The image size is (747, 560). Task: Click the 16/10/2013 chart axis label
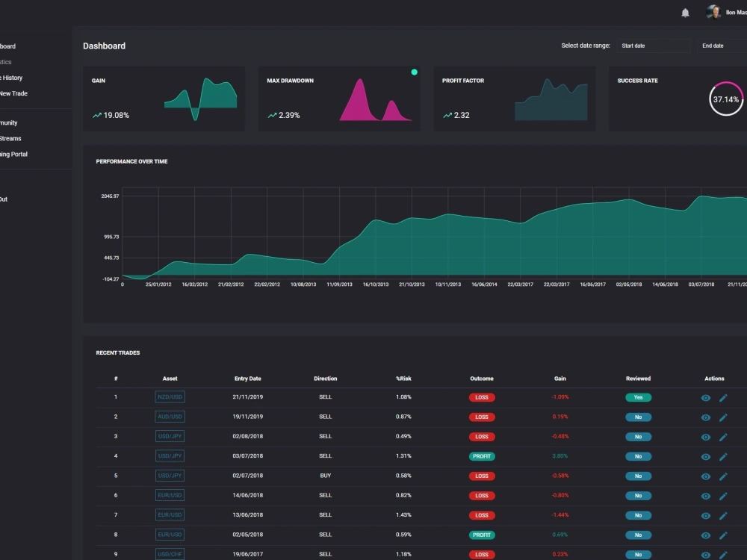pos(376,284)
